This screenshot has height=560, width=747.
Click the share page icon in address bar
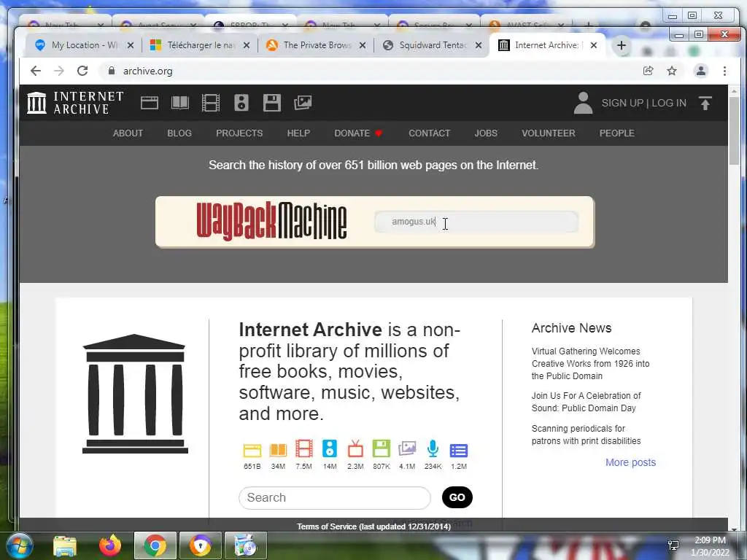coord(648,71)
